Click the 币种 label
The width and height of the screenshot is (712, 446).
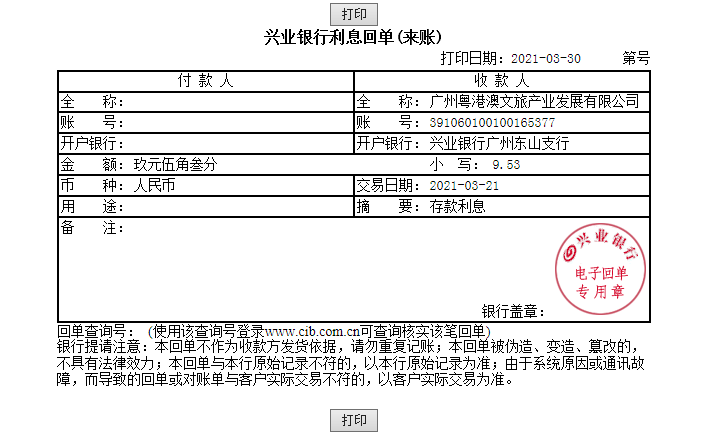(x=92, y=185)
